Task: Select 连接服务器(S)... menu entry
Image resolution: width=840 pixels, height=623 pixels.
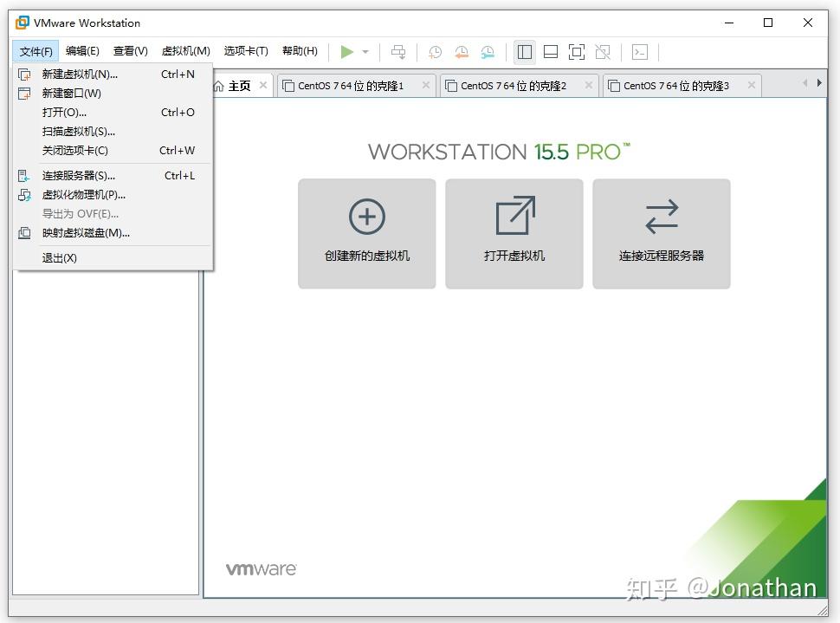Action: [x=113, y=176]
